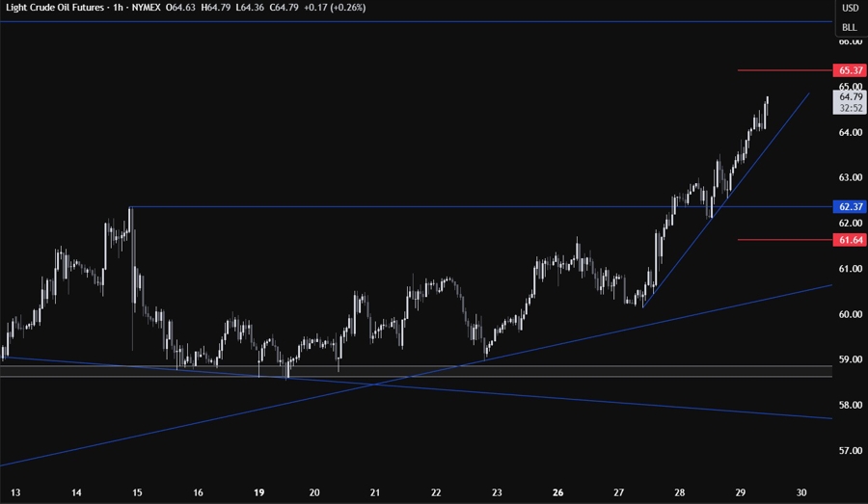Click the current price 64.79 label
868x504 pixels.
[x=850, y=96]
